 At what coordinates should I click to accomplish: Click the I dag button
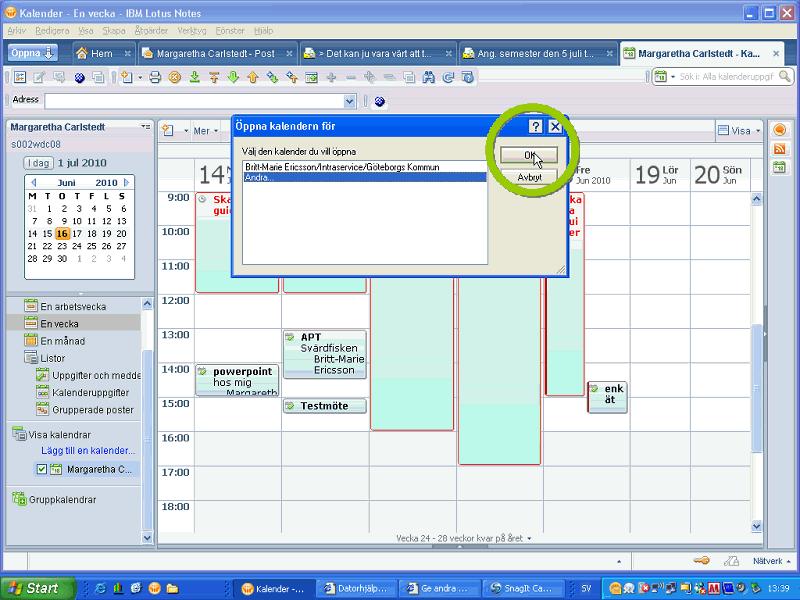pyautogui.click(x=39, y=163)
